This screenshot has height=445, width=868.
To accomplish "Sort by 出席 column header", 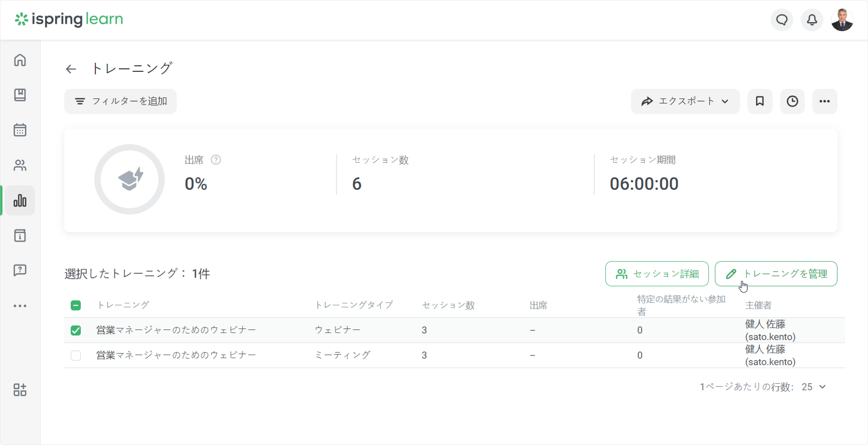I will click(x=538, y=305).
